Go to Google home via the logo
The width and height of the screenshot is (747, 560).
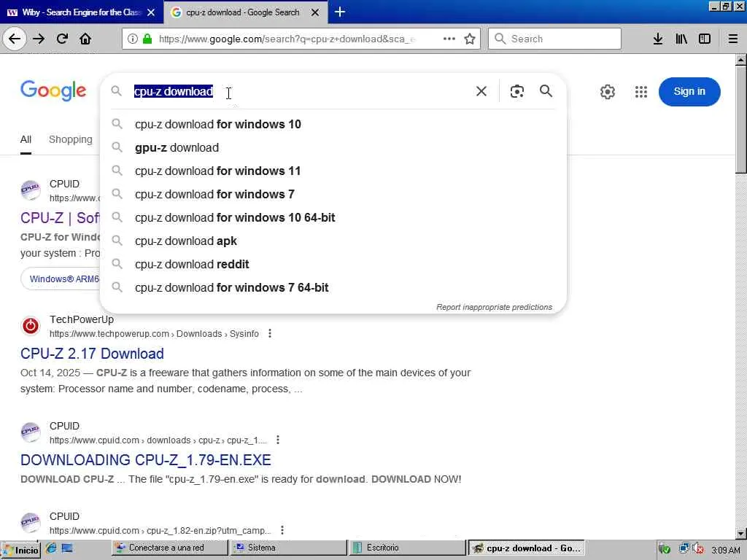click(53, 90)
